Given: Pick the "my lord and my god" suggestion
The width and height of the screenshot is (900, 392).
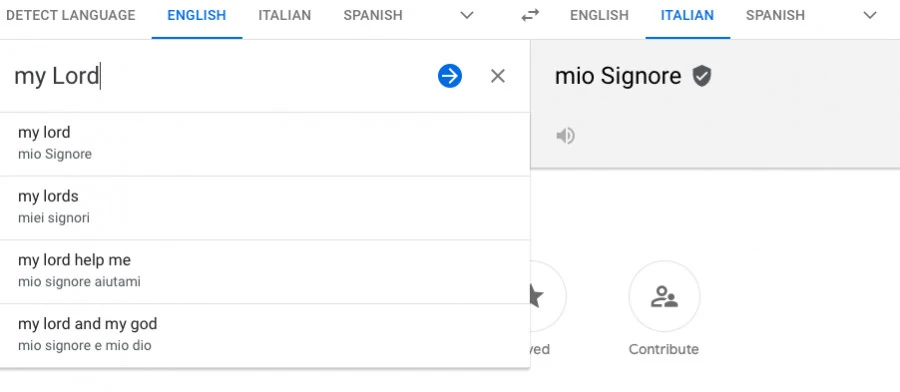Looking at the screenshot, I should point(265,335).
